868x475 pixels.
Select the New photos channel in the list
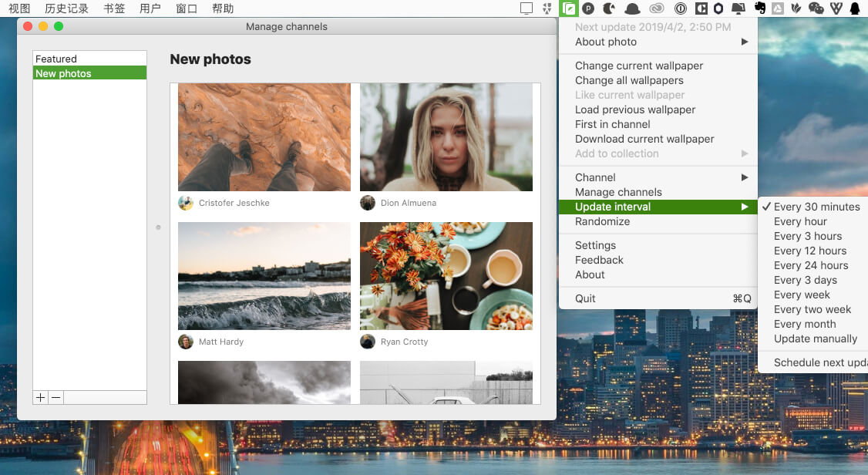pos(89,73)
